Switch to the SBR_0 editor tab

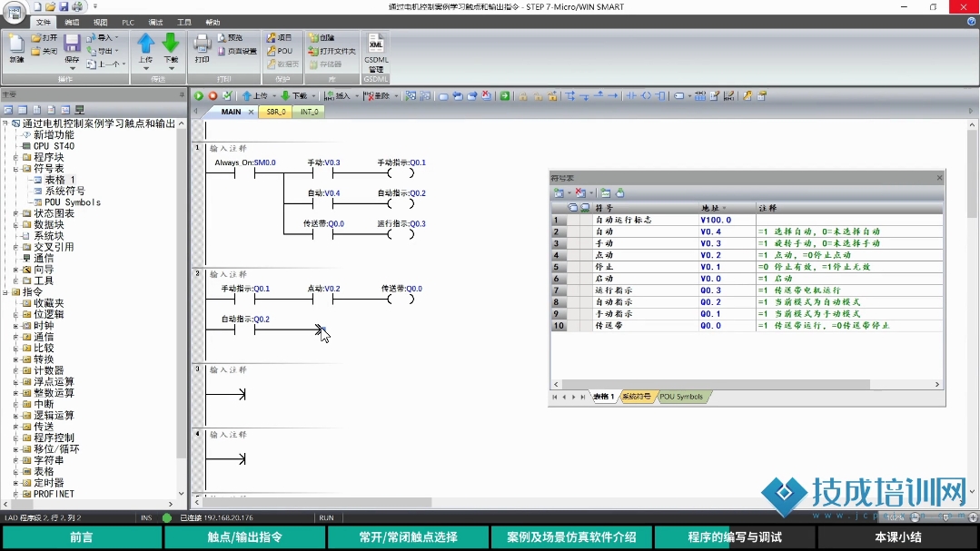pos(276,112)
